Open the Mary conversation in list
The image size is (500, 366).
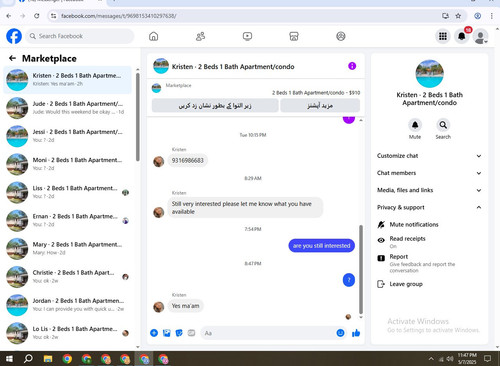point(67,248)
